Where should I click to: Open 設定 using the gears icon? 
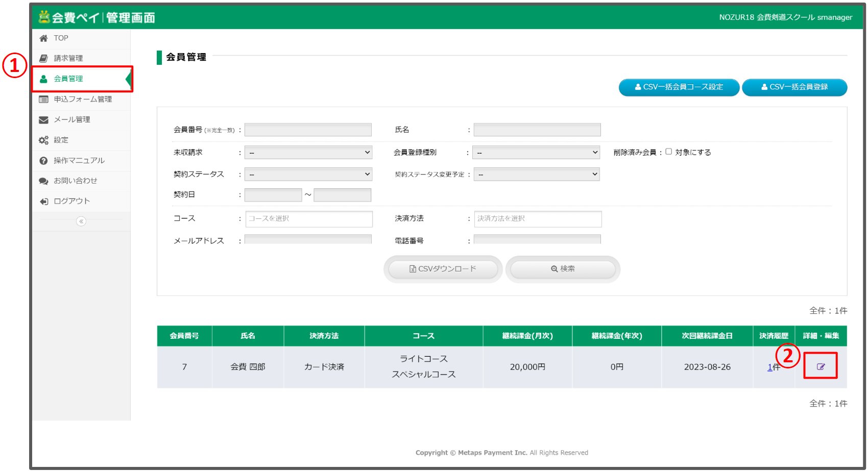tap(44, 140)
